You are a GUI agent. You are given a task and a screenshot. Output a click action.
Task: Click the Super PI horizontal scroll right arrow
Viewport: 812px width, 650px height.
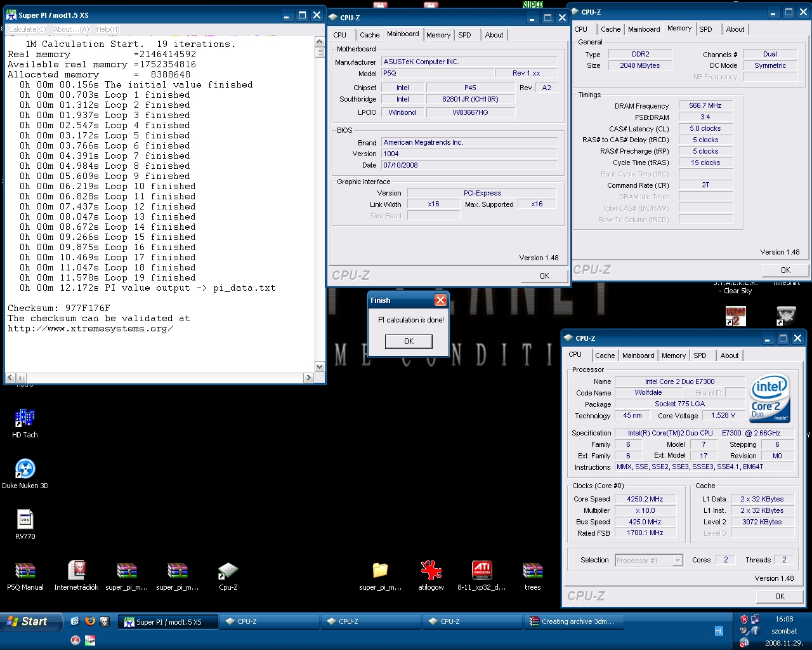309,378
